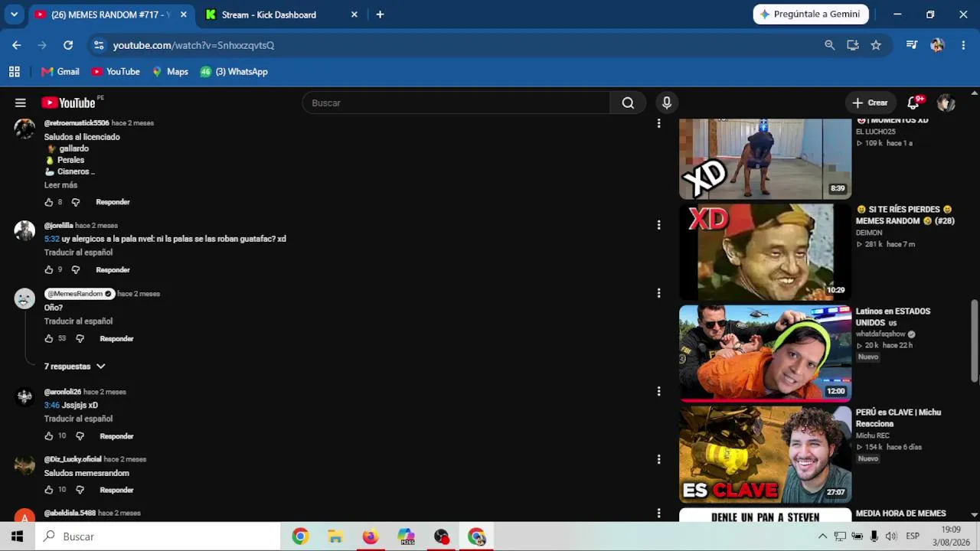Open the "SI TE RÍES PIERDES" video title

tap(905, 215)
